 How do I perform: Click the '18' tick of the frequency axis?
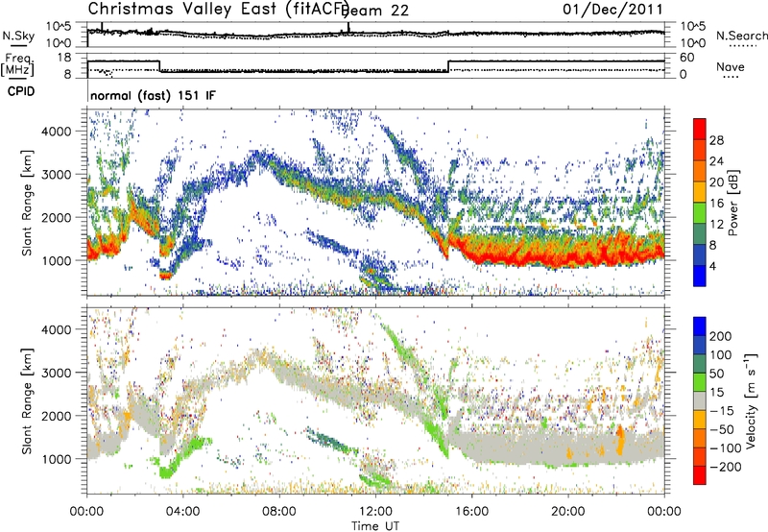(64, 58)
